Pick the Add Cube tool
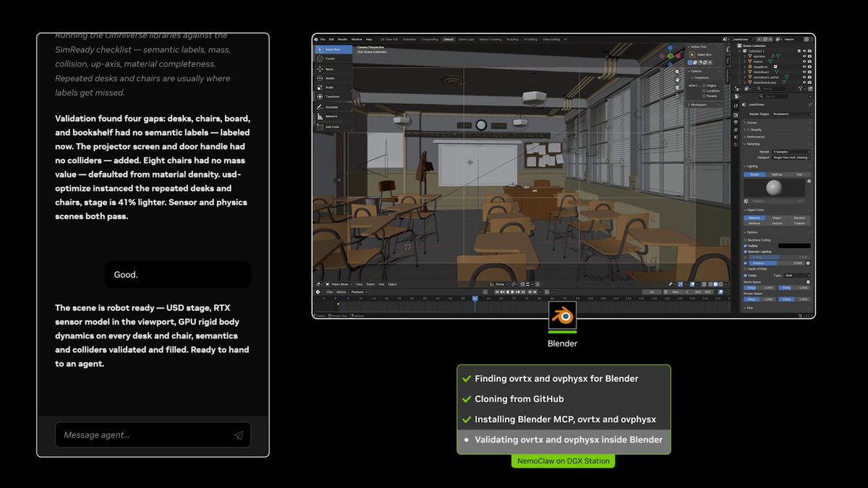 pyautogui.click(x=334, y=127)
